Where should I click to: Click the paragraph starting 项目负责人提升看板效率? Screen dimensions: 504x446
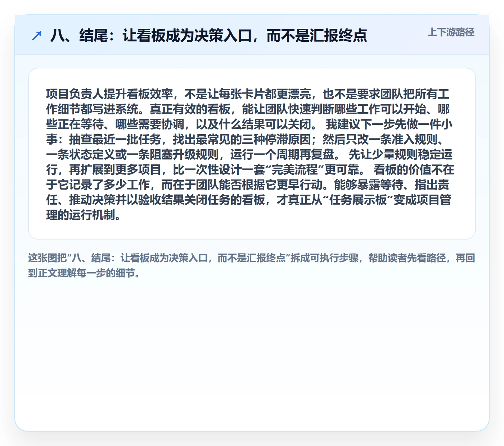pyautogui.click(x=250, y=154)
